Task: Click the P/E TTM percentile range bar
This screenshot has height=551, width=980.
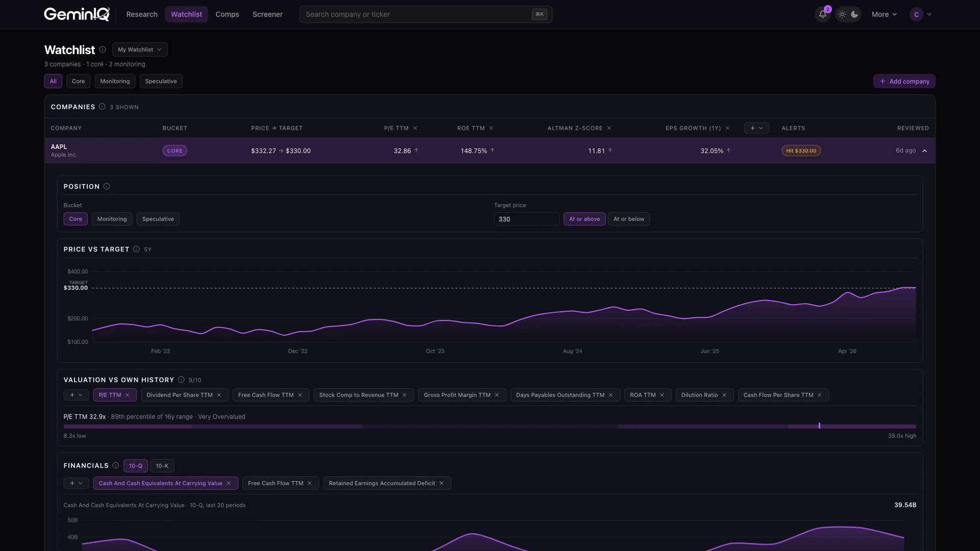Action: [x=489, y=426]
